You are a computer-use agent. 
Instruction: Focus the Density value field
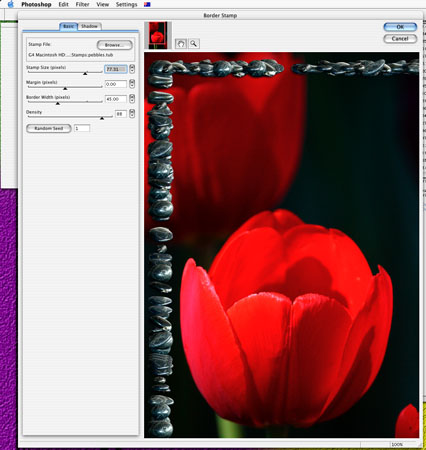tap(121, 114)
